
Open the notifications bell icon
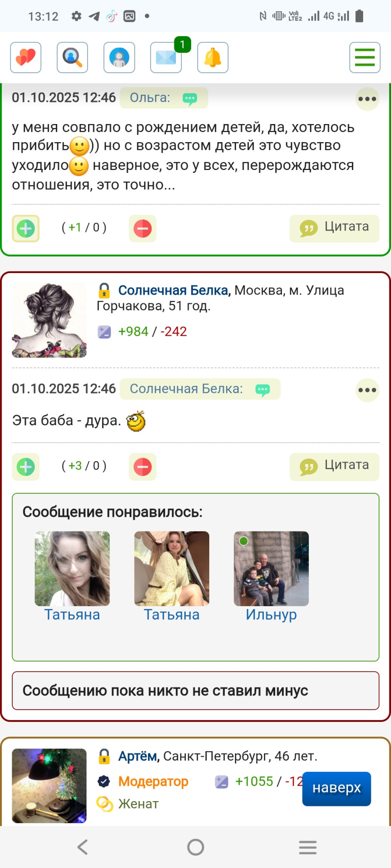click(213, 58)
